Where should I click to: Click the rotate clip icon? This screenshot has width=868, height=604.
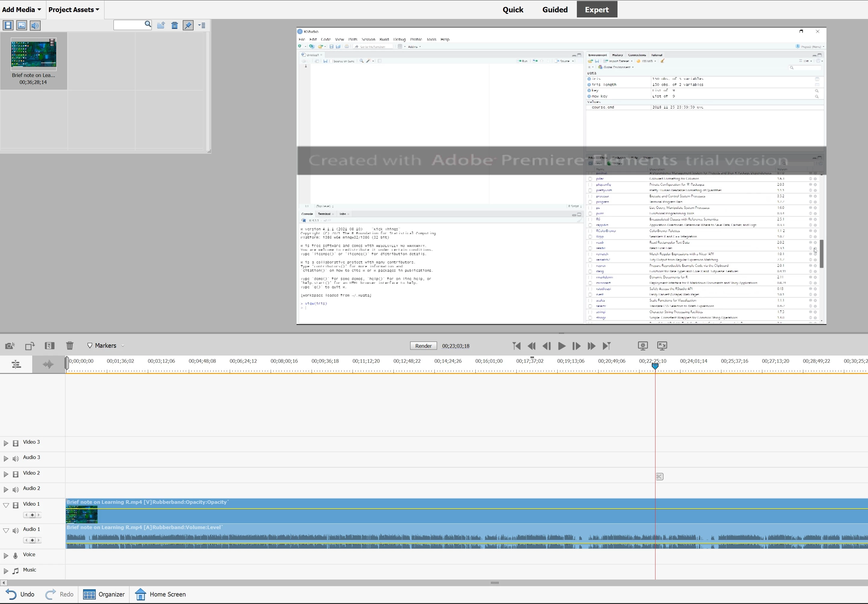(x=30, y=346)
